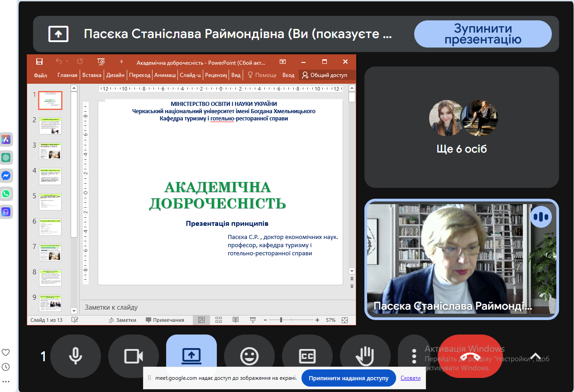Open Messenger from the left sidebar
Viewport: 574px width, 392px height.
[6, 176]
